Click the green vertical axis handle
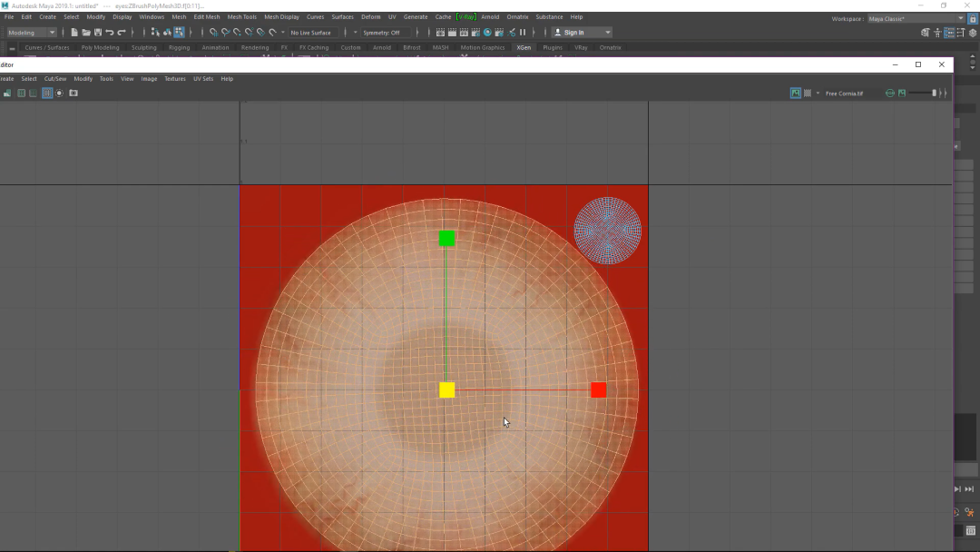Screen dimensions: 980x552 click(x=446, y=239)
